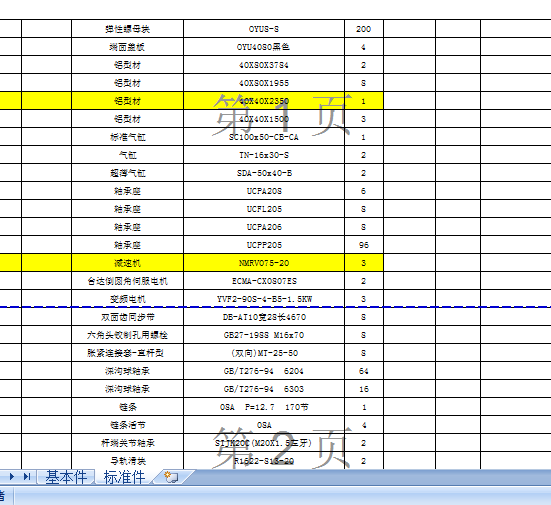Click bearing seat cell UCPA206
The image size is (551, 505).
(x=264, y=227)
